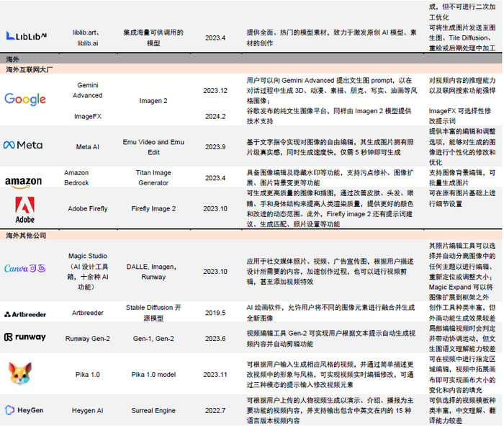Click ImageFX 可选择性修改提示词 note
The image size is (504, 426).
point(460,116)
